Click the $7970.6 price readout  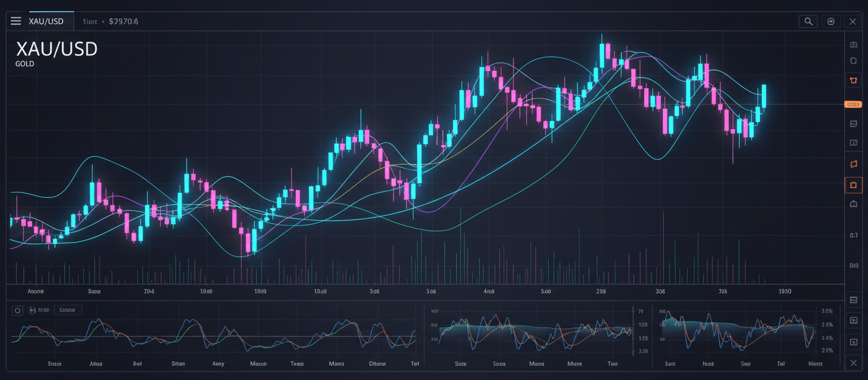(x=124, y=21)
